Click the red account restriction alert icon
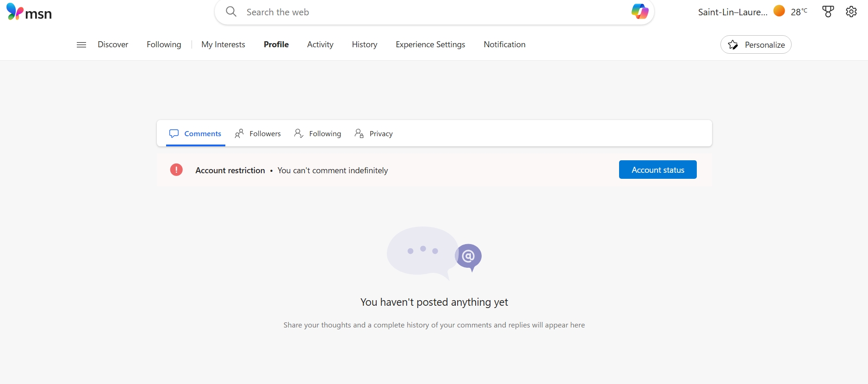 tap(176, 170)
